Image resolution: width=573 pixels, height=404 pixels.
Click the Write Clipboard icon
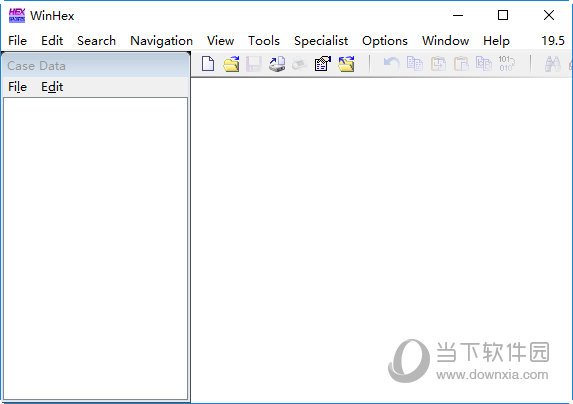tap(438, 64)
